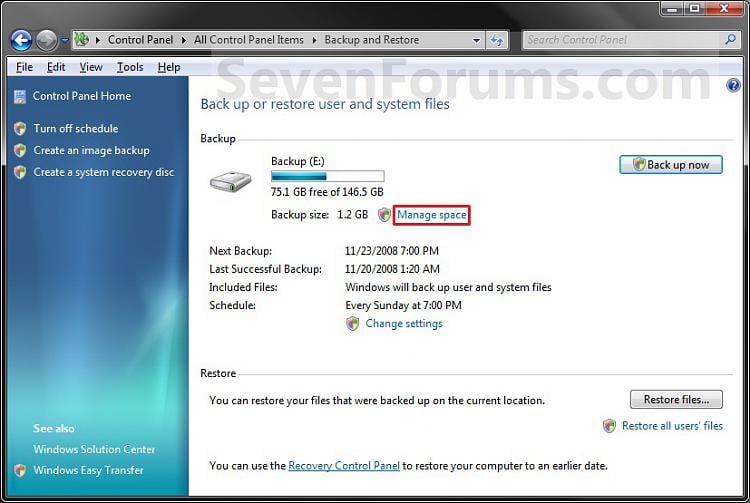Click the Back up now button
This screenshot has height=503, width=750.
pos(671,165)
